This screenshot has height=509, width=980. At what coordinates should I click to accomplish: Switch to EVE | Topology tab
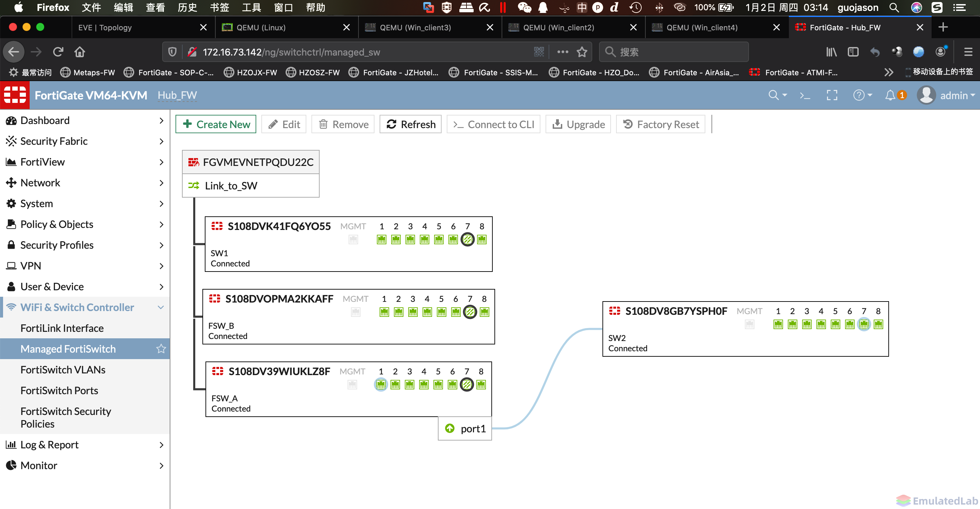[x=143, y=27]
